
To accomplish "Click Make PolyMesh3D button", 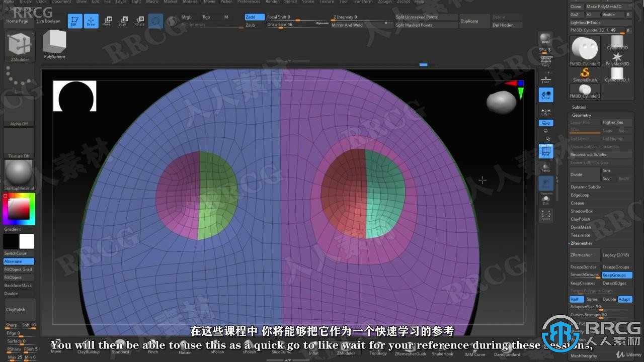I will 608,7.
